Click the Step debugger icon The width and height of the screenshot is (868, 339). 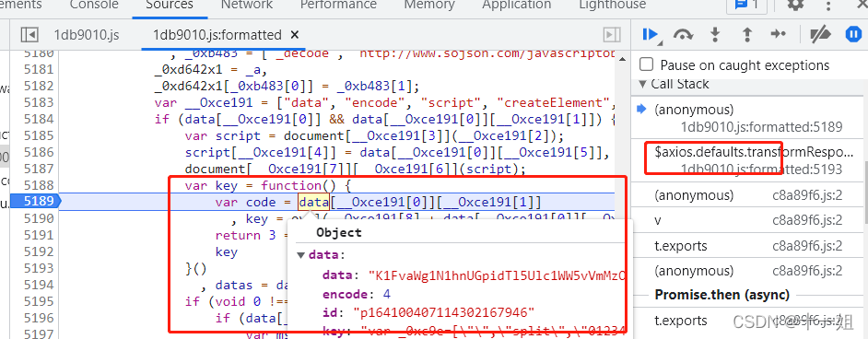[779, 34]
